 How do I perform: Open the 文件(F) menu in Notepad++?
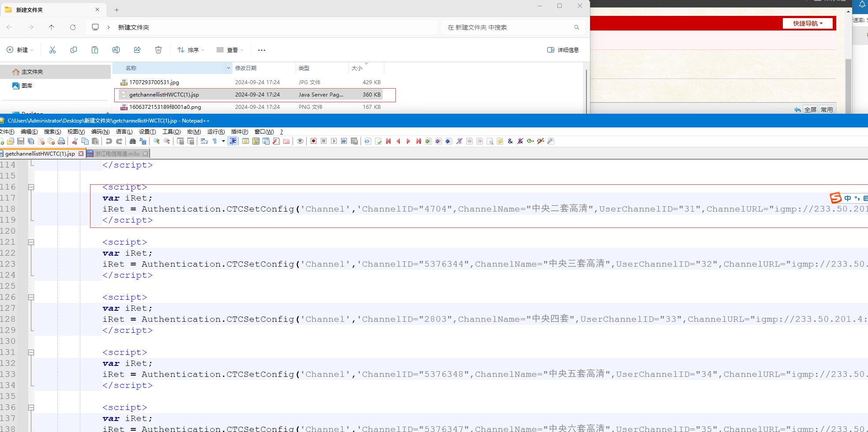[x=7, y=132]
